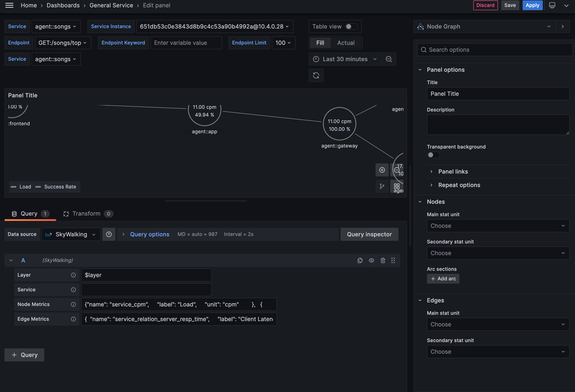Toggle the Table view switch

pos(351,26)
